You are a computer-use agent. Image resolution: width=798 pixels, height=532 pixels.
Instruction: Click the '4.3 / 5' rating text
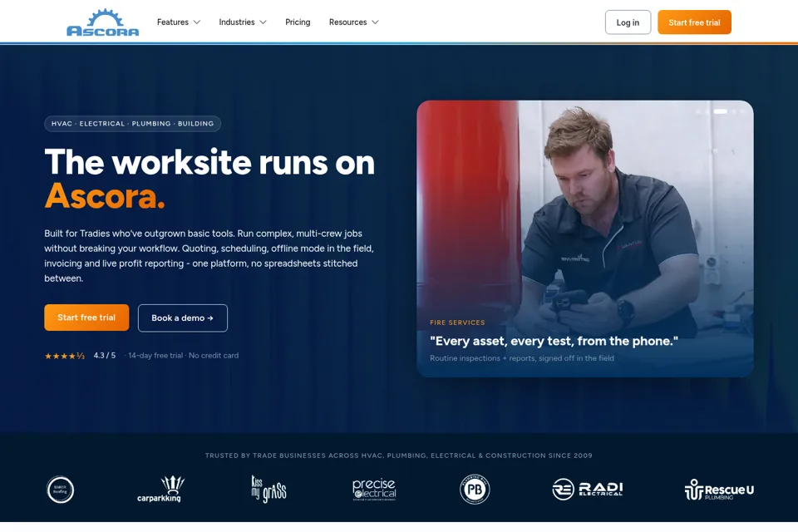click(x=105, y=355)
